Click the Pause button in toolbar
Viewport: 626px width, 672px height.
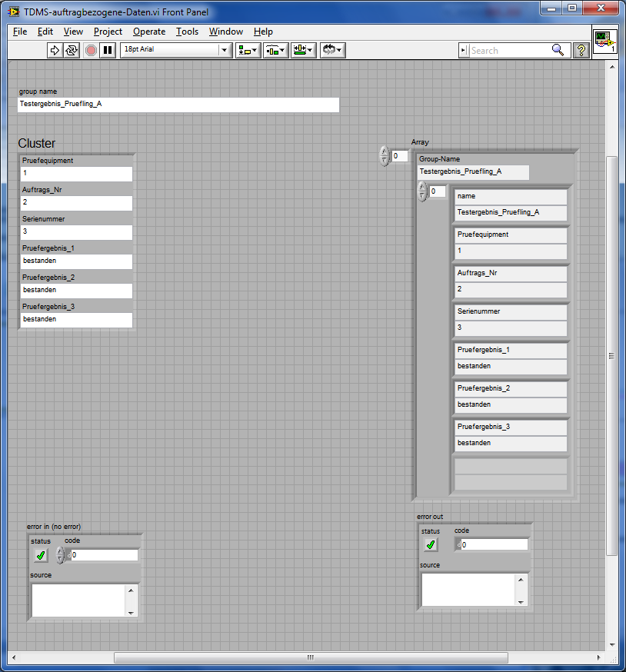108,50
